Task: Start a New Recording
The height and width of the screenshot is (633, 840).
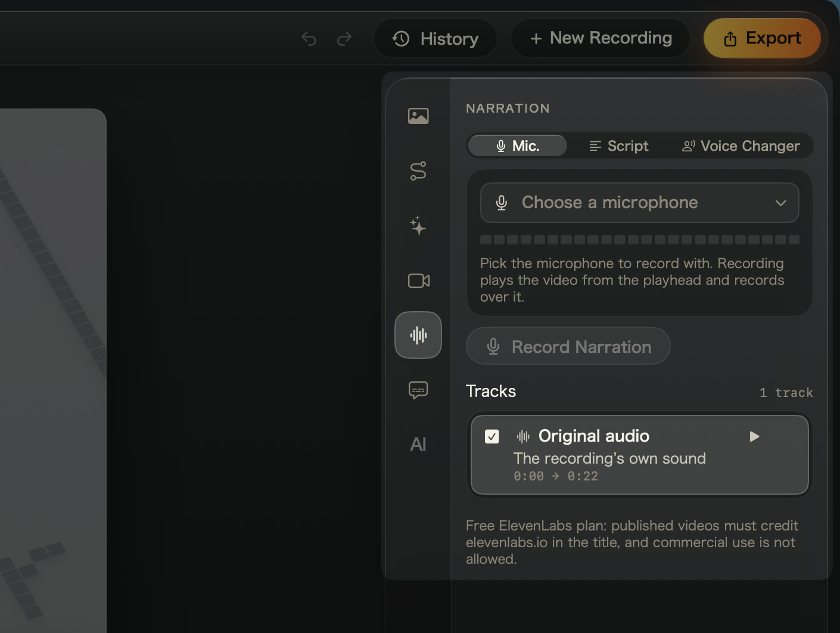Action: coord(601,38)
